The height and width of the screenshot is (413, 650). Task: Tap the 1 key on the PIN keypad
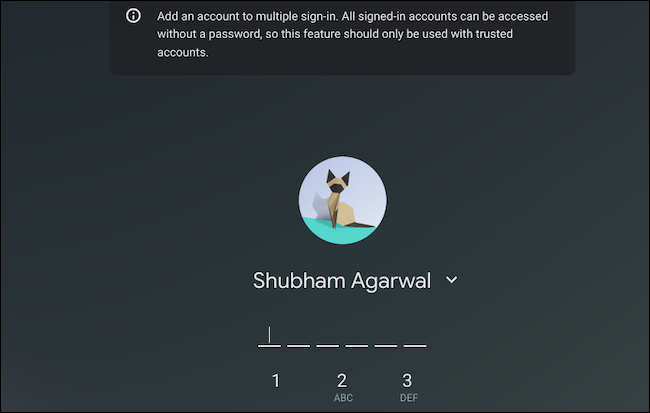tap(276, 381)
